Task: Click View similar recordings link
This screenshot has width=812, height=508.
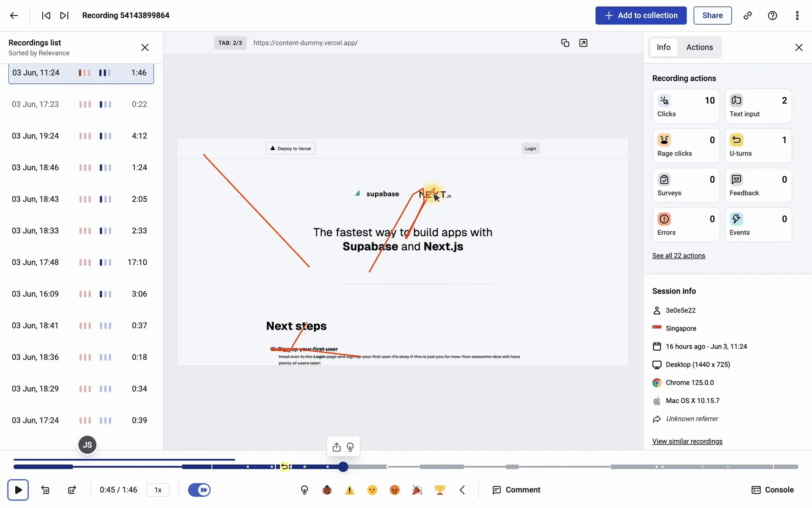Action: 687,441
